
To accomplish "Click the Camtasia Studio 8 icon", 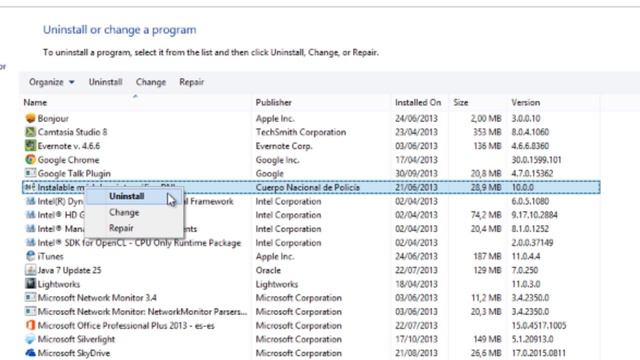I will (30, 132).
